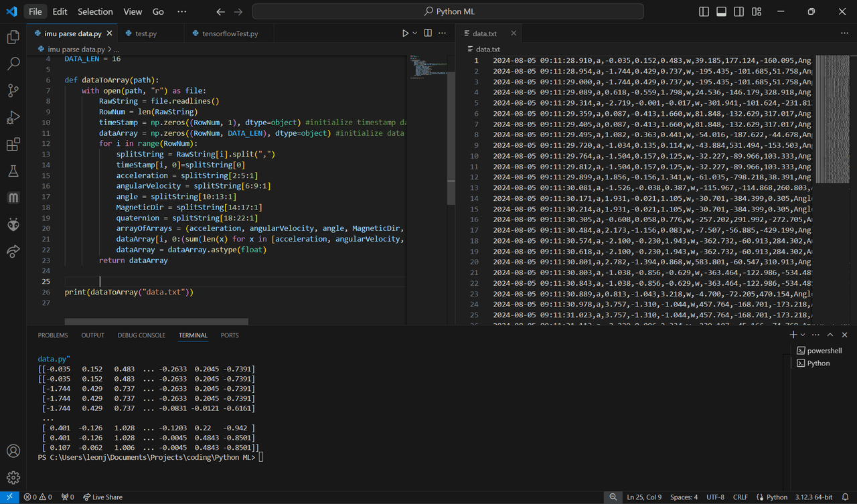This screenshot has width=857, height=504.
Task: Open the Run and Debug view
Action: (x=13, y=118)
